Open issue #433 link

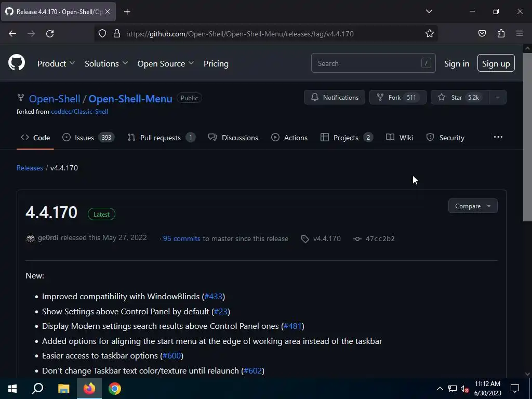213,297
